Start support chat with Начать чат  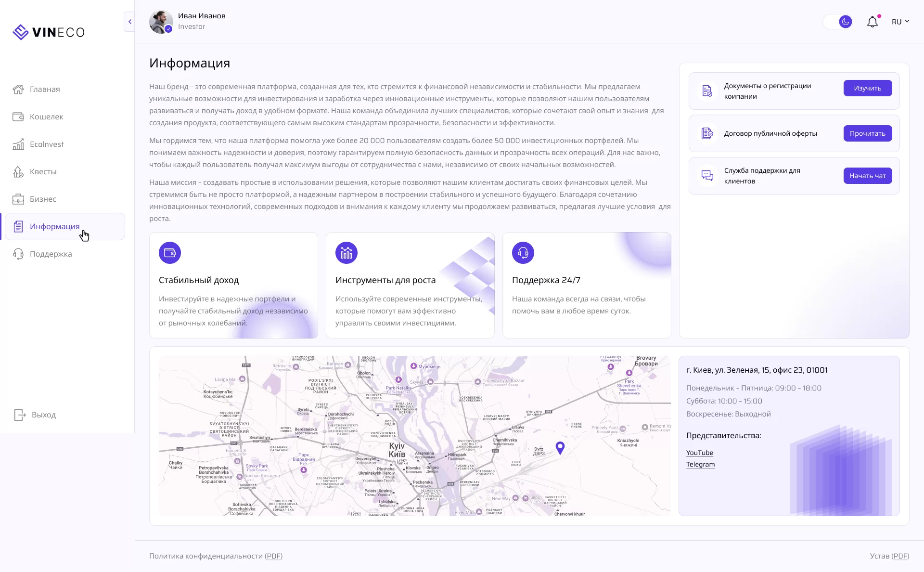click(867, 176)
